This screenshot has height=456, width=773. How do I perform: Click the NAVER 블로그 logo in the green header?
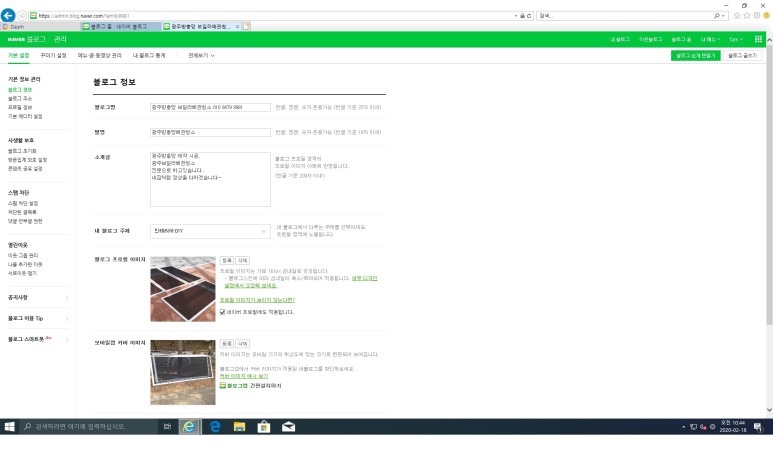click(27, 39)
